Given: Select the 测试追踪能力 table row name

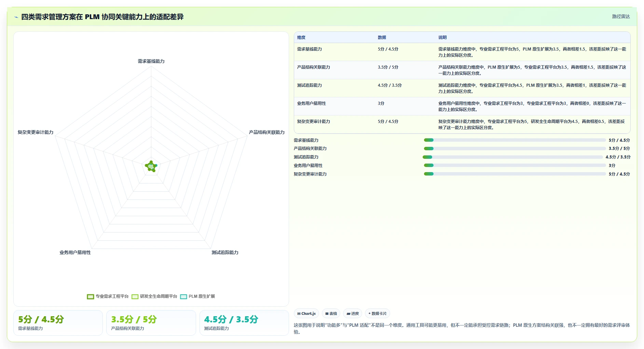Looking at the screenshot, I should pyautogui.click(x=310, y=85).
